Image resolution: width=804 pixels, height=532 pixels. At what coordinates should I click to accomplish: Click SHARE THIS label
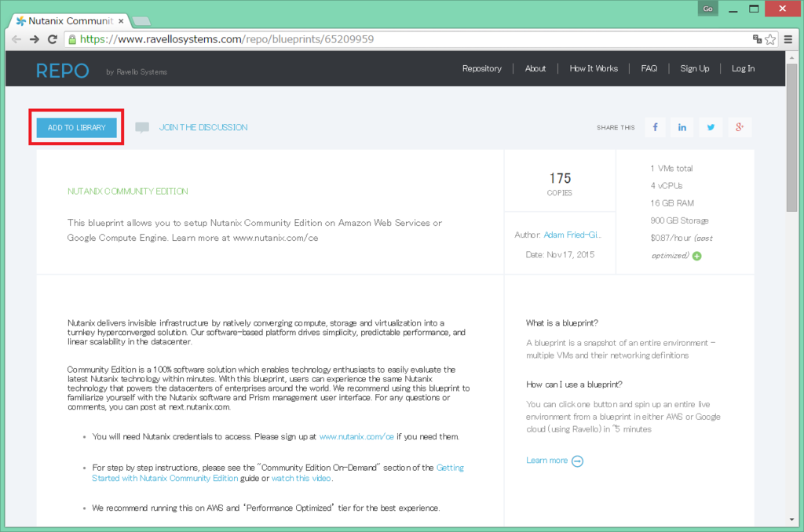(616, 128)
